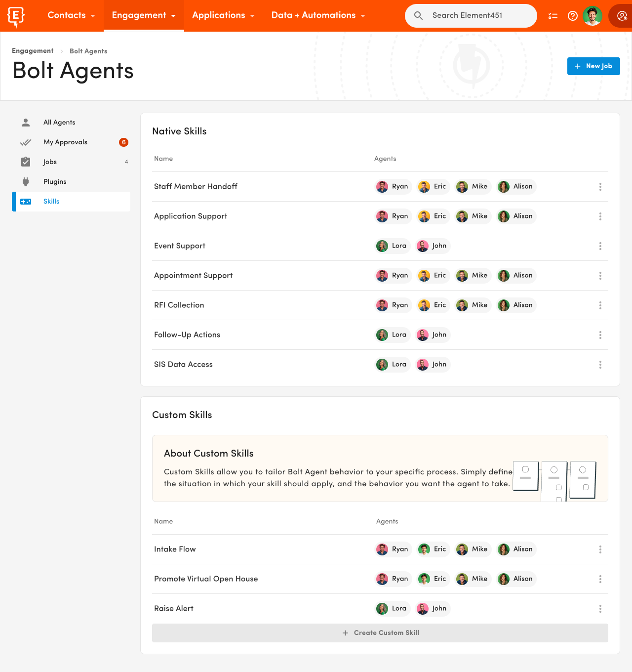Click the Element451 logo icon
Viewport: 632px width, 672px height.
click(16, 16)
